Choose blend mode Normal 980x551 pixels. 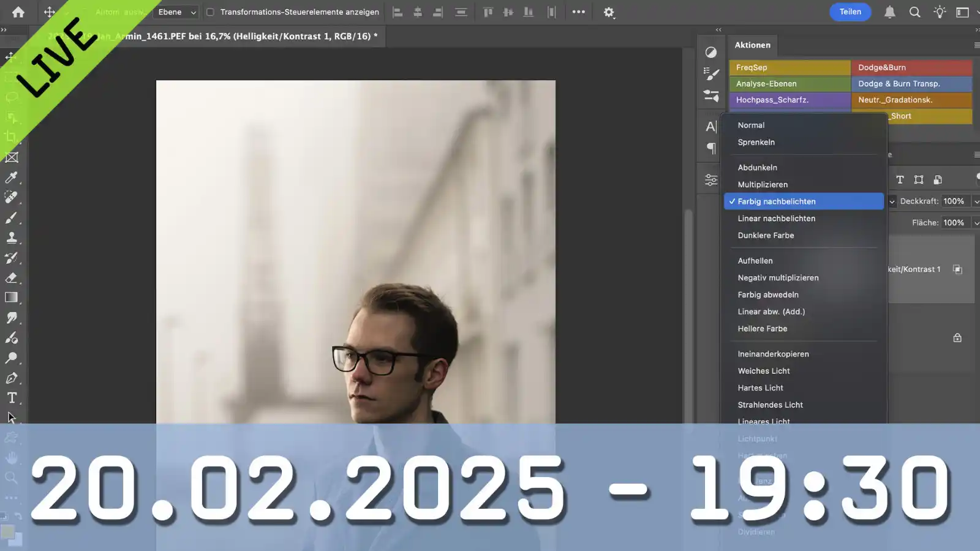click(804, 125)
